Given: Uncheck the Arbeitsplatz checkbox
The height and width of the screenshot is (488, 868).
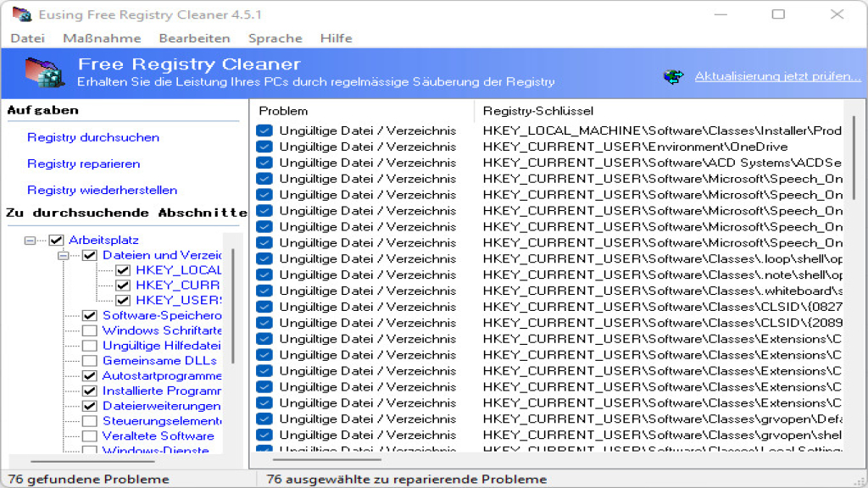Looking at the screenshot, I should 55,240.
